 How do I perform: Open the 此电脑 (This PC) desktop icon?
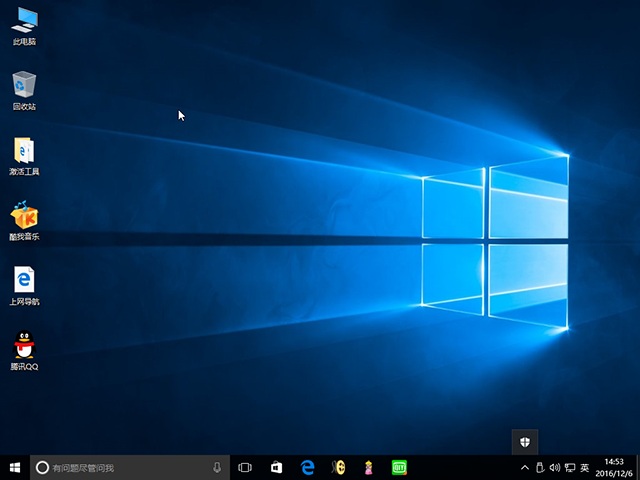pos(24,20)
